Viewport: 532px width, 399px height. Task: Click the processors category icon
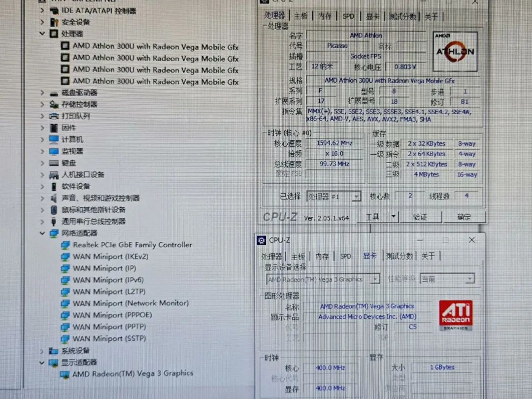54,34
